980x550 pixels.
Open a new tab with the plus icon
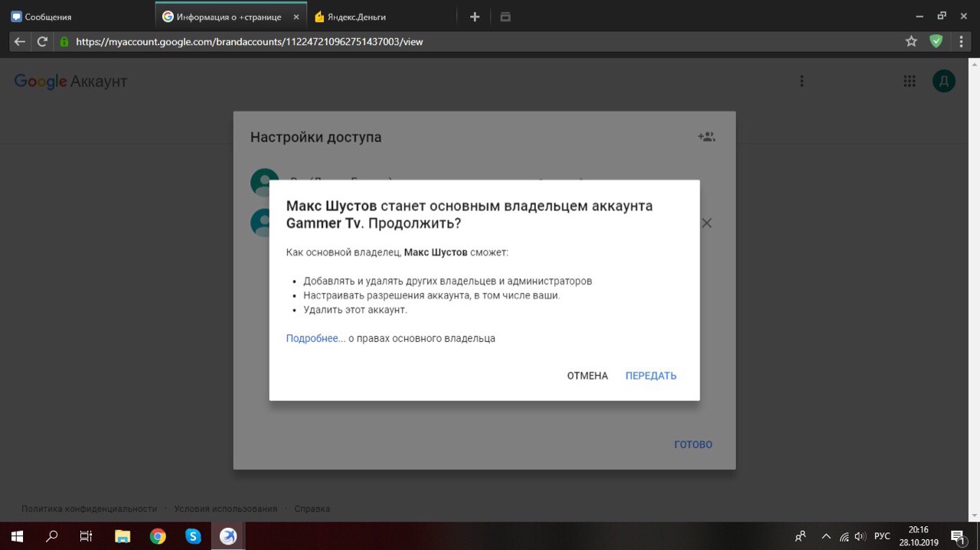point(475,17)
